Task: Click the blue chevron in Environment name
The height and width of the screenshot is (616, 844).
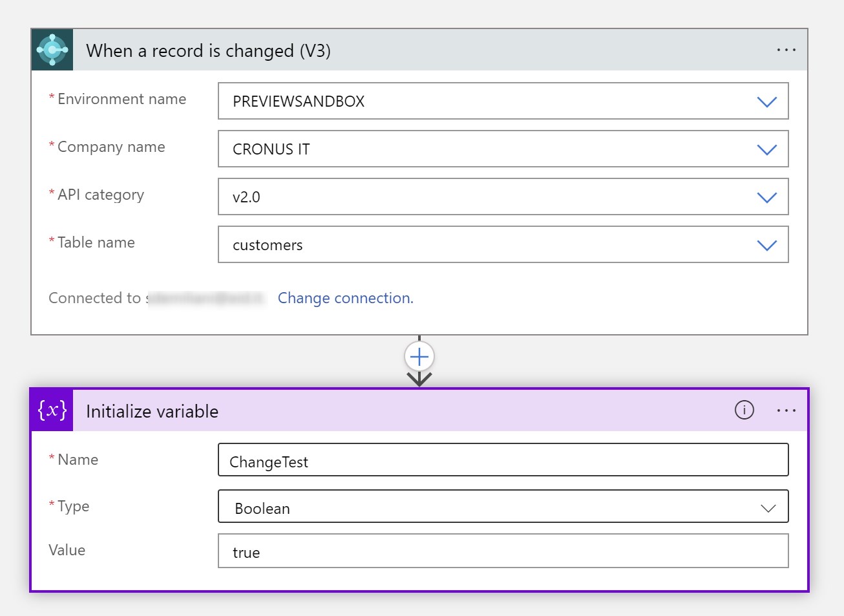Action: coord(766,101)
